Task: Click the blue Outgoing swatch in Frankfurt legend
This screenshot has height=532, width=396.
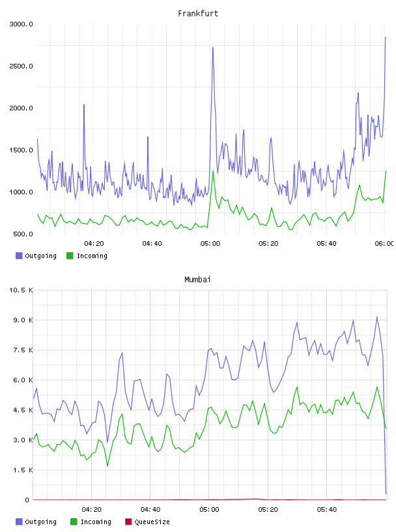Action: [x=19, y=256]
